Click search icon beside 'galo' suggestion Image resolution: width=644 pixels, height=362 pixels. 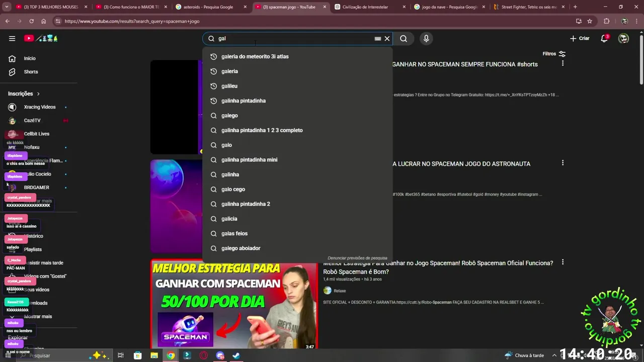click(x=213, y=145)
